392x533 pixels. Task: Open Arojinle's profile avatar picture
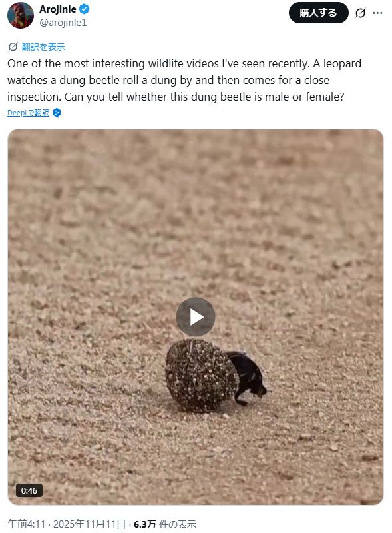(x=21, y=15)
